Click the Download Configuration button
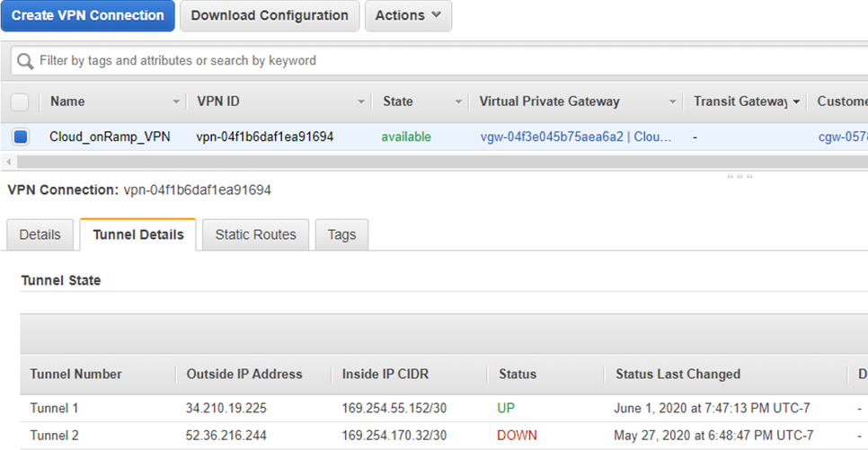The width and height of the screenshot is (868, 450). click(x=270, y=15)
